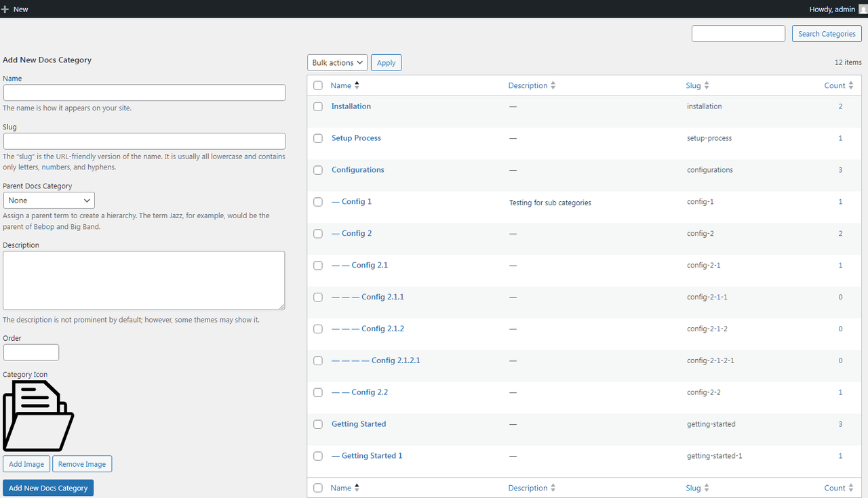The height and width of the screenshot is (498, 868).
Task: Check the select-all checkbox in table header
Action: [x=317, y=85]
